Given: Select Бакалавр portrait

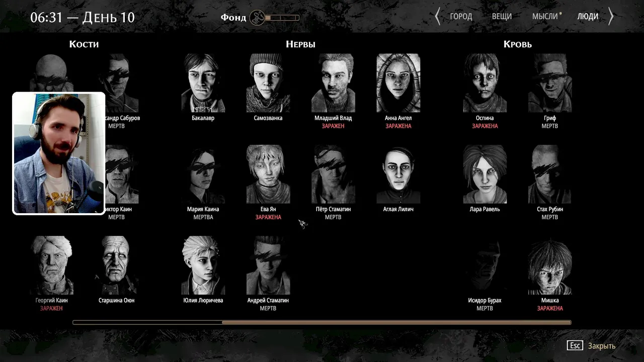Looking at the screenshot, I should [x=203, y=83].
